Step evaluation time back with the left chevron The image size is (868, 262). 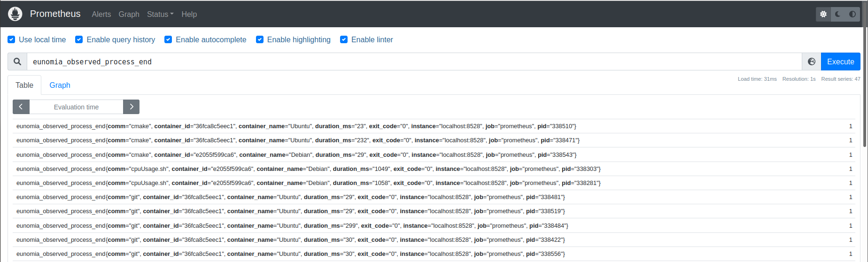(x=21, y=107)
